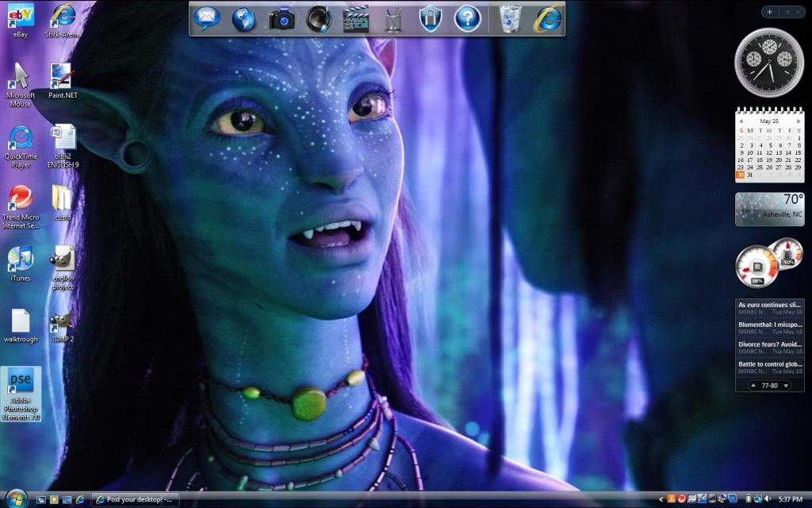
Task: Open the blue question mark help icon
Action: [468, 18]
